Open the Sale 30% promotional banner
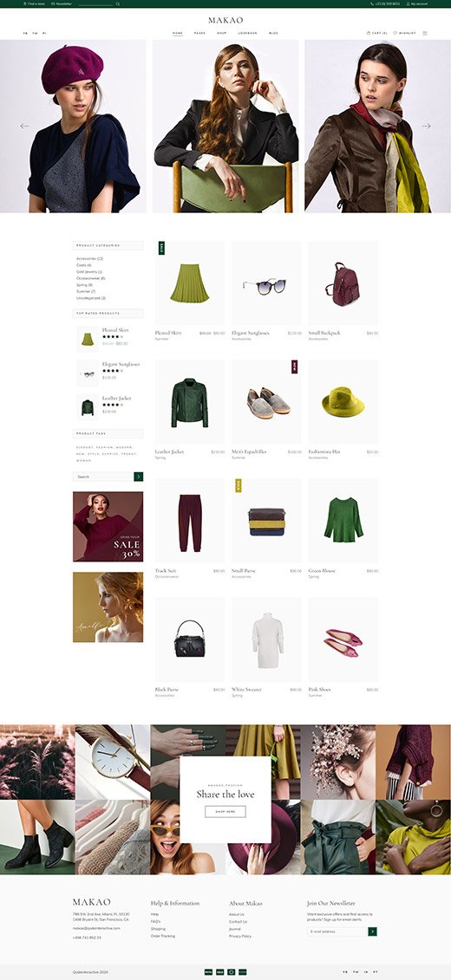Viewport: 451px width, 980px height. tap(108, 526)
